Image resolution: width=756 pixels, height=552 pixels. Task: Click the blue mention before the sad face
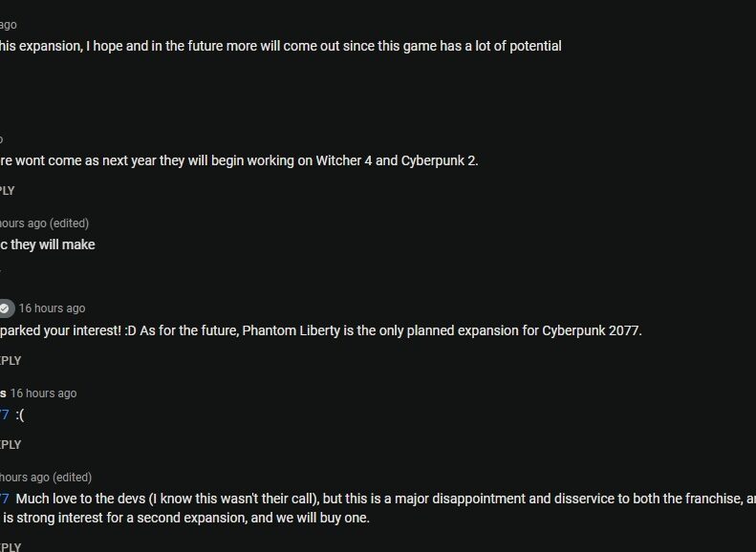[x=4, y=414]
